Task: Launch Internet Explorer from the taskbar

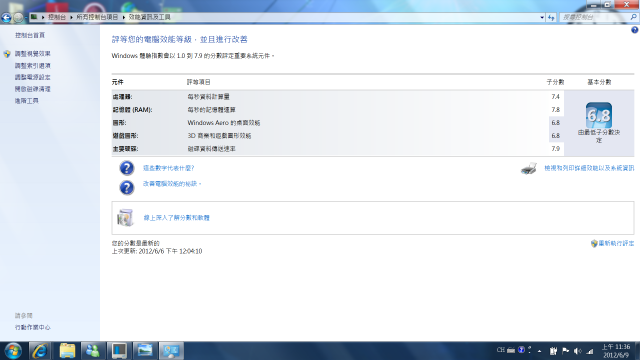Action: click(x=40, y=351)
